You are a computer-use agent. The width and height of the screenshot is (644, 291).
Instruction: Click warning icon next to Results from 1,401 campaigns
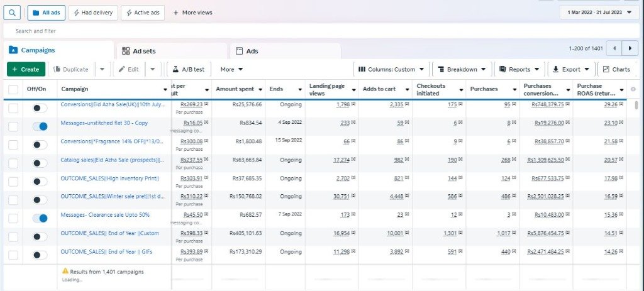(x=65, y=271)
